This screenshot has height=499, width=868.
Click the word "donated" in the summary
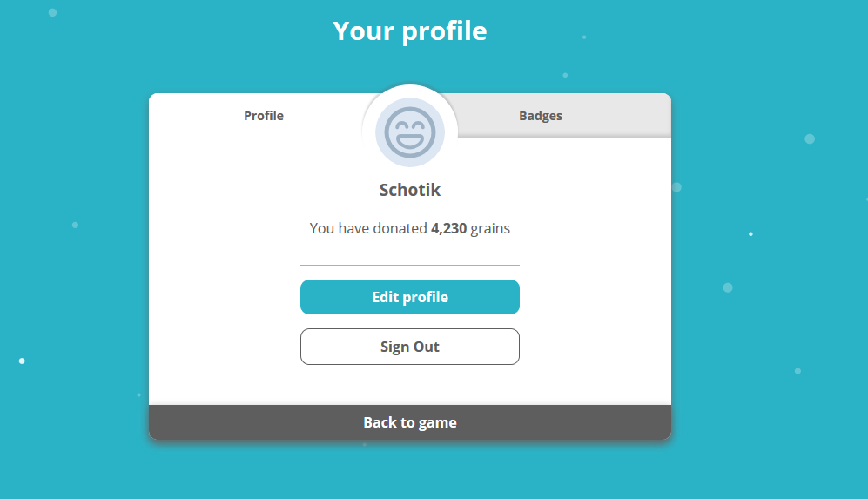tap(400, 229)
